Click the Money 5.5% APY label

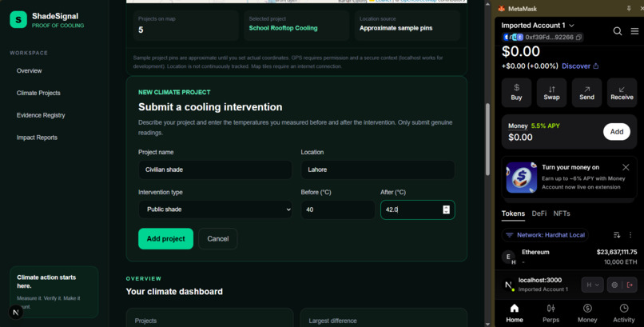(534, 126)
